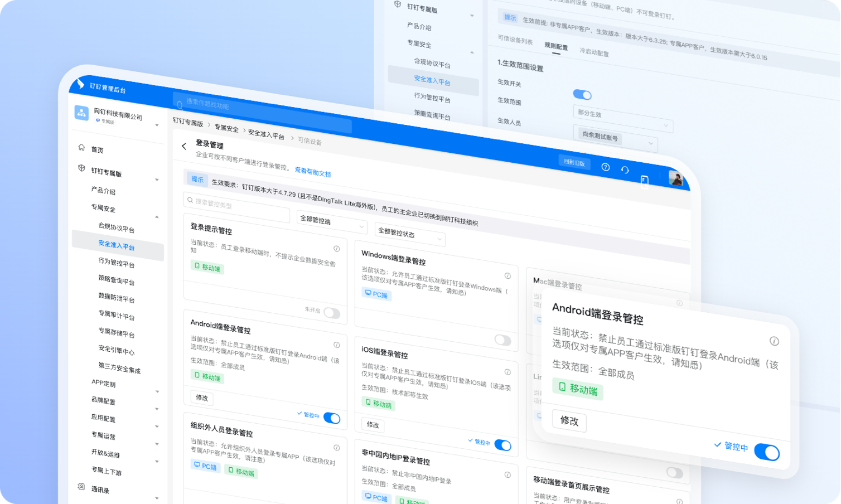
Task: Click the DingTalk logo in the blue header
Action: [80, 84]
